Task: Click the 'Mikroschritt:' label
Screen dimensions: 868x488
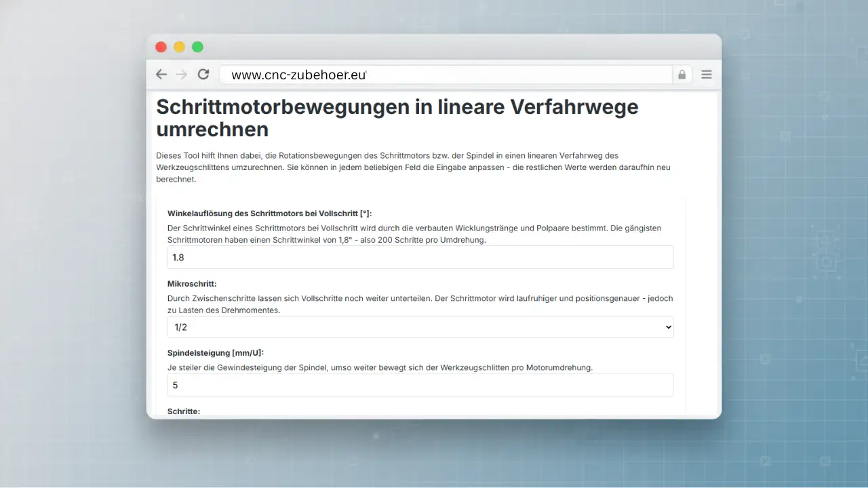Action: (192, 284)
